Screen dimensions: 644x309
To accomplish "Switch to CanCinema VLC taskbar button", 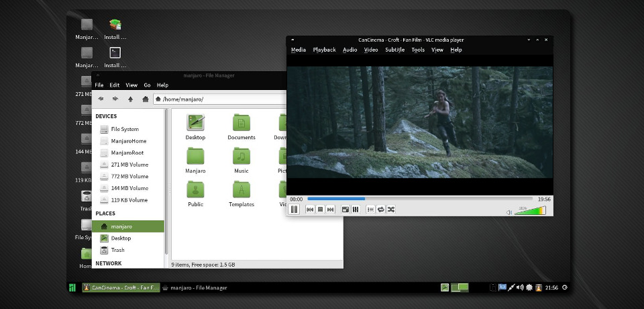I will point(121,288).
